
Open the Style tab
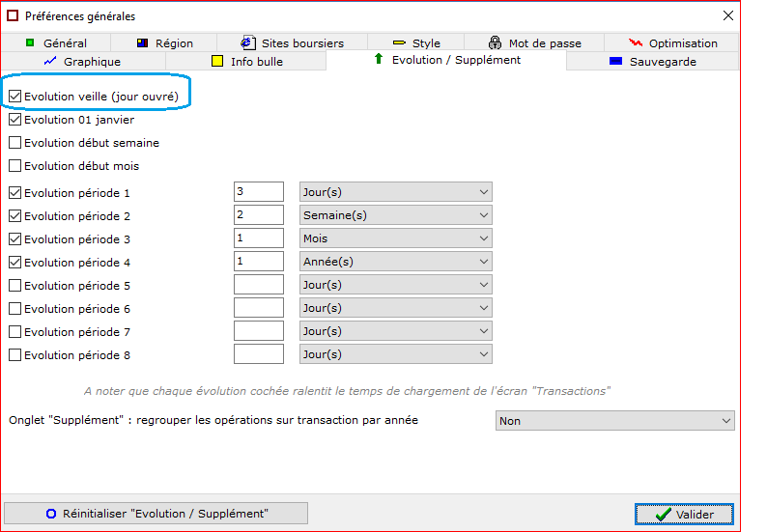click(x=415, y=43)
